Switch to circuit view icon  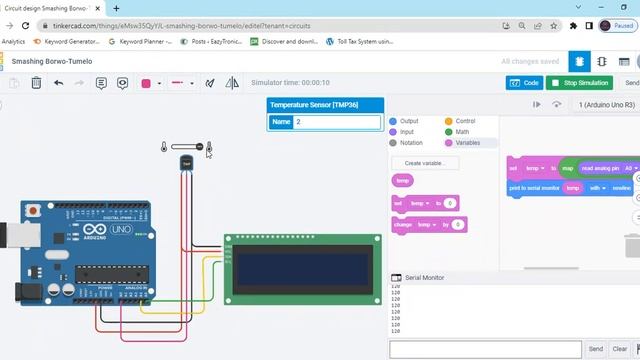(x=579, y=62)
